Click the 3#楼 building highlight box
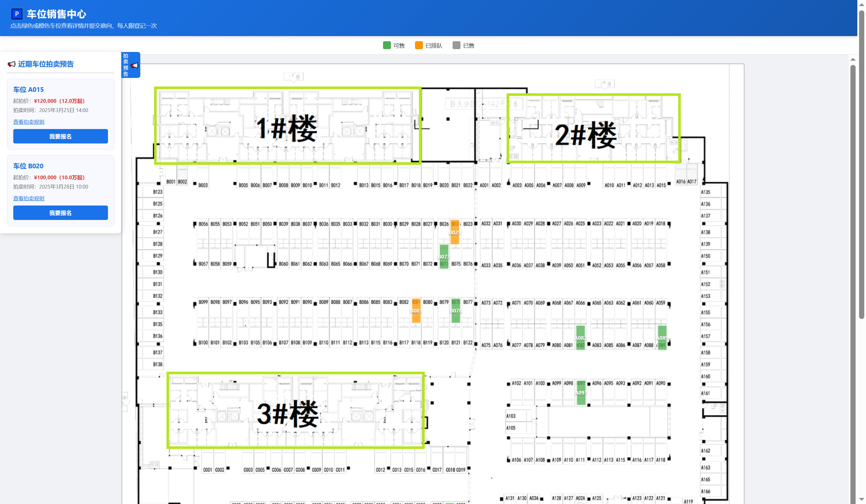 pos(296,410)
